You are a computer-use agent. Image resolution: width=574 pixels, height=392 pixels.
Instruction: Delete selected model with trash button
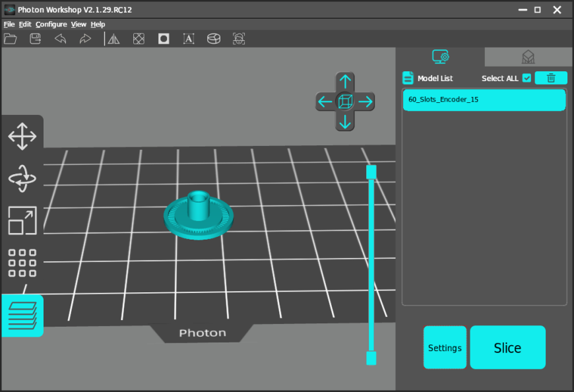click(551, 78)
